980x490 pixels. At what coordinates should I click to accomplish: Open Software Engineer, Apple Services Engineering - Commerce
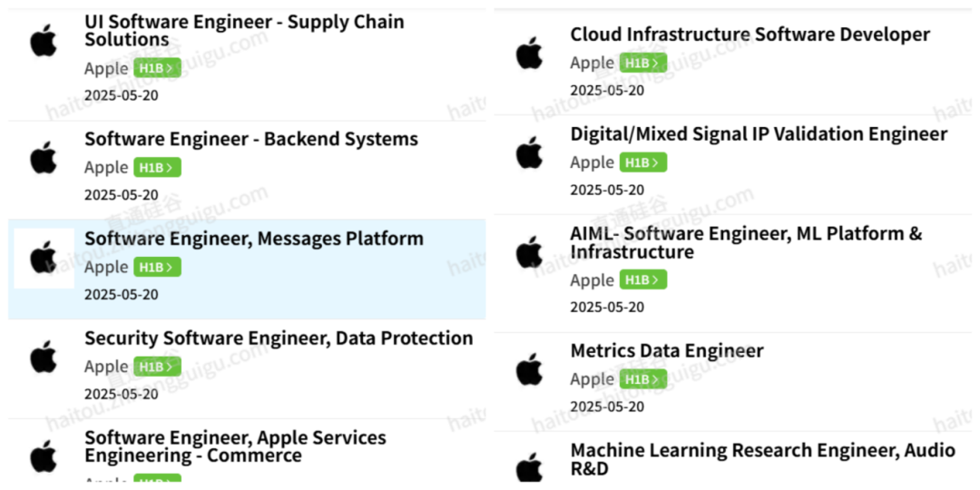pos(235,446)
